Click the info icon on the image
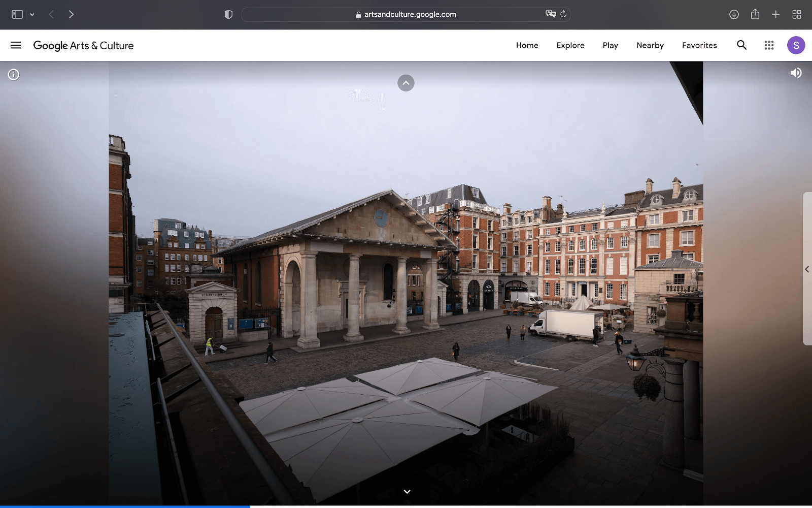The width and height of the screenshot is (812, 508). coord(14,75)
